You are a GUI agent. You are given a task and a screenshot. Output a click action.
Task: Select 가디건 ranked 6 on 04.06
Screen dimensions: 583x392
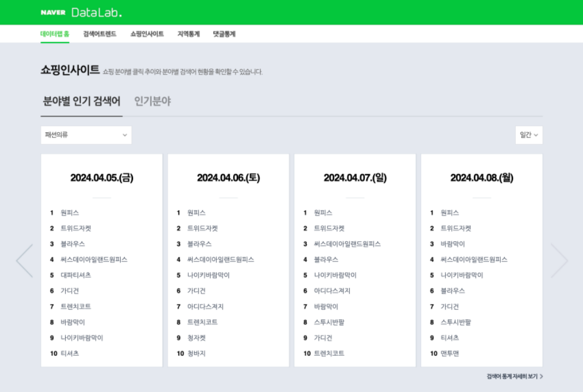pyautogui.click(x=196, y=291)
